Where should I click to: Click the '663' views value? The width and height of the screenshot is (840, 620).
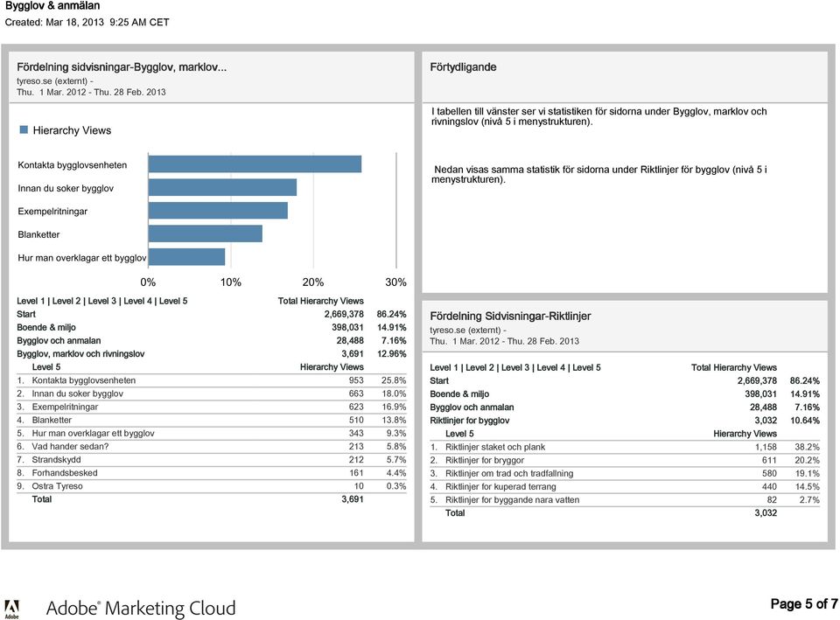click(356, 394)
